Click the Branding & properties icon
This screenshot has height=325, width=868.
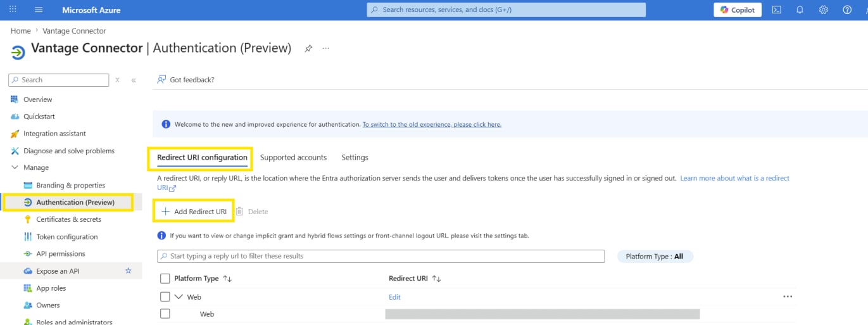pyautogui.click(x=28, y=185)
